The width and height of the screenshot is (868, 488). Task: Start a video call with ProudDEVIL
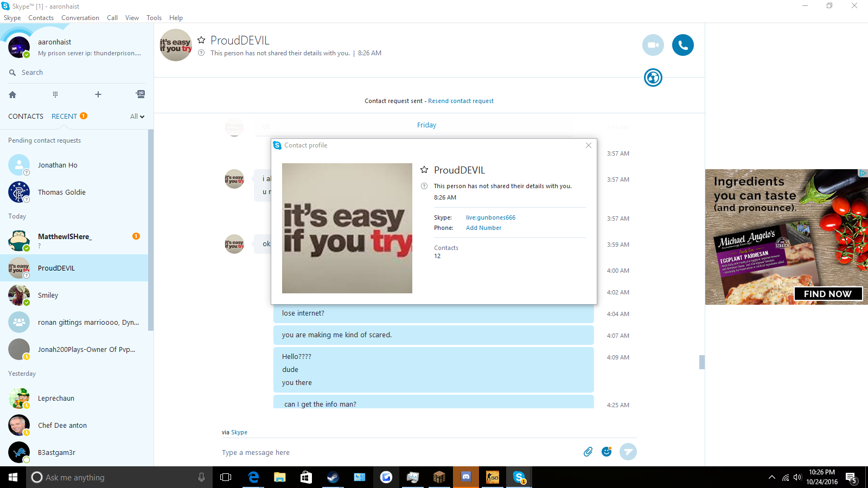(653, 45)
